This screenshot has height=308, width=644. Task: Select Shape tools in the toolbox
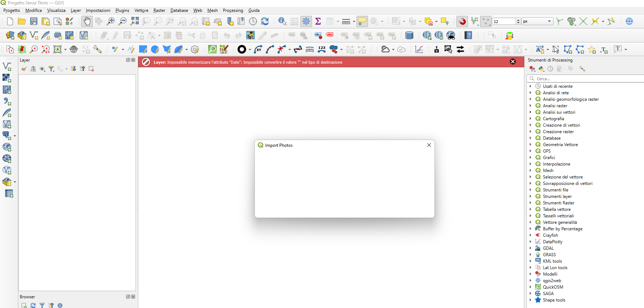tap(554, 300)
